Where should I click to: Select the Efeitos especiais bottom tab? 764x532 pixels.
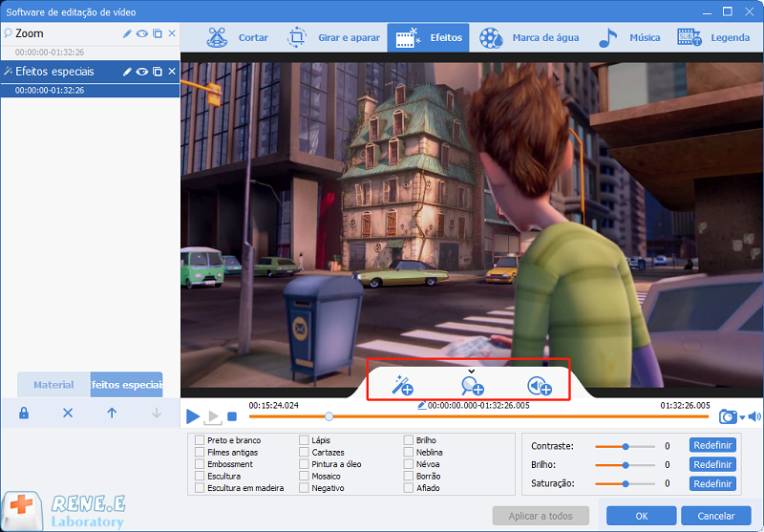point(127,385)
